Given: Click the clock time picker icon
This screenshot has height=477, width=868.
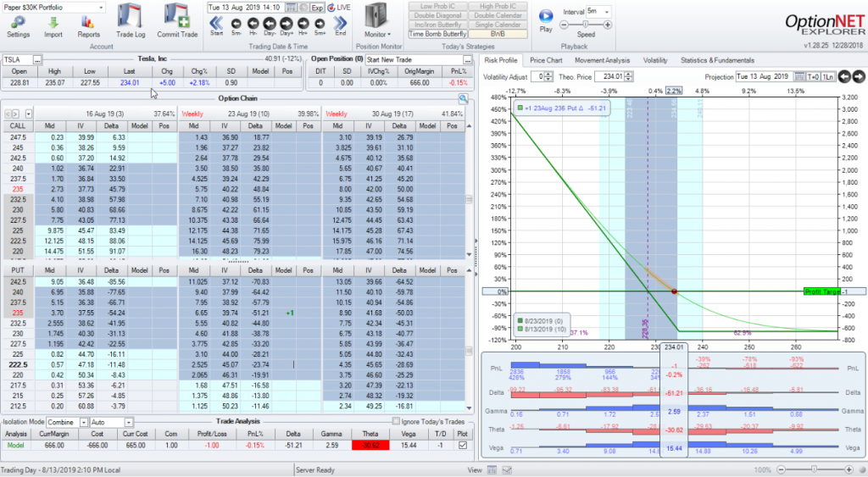Looking at the screenshot, I should [303, 8].
